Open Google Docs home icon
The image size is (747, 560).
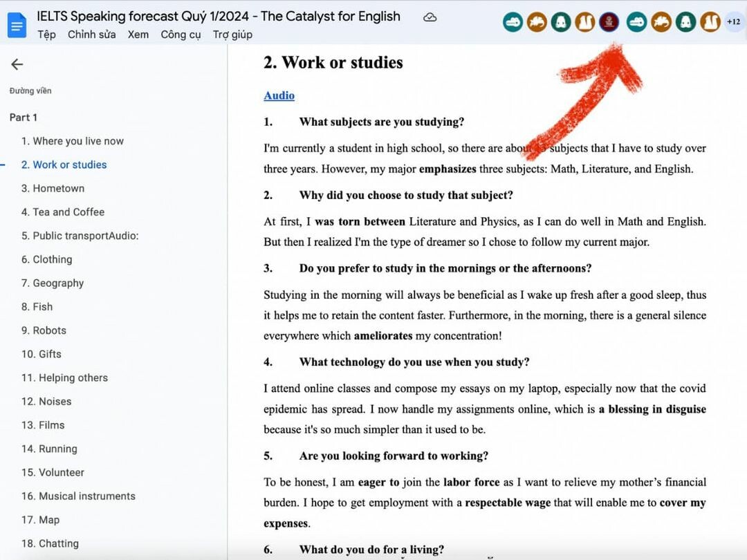point(17,25)
